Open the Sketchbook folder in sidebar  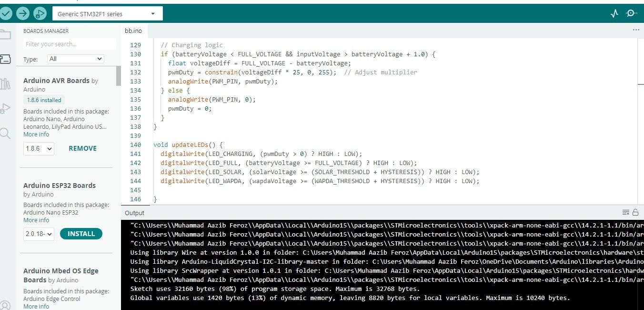tap(5, 35)
